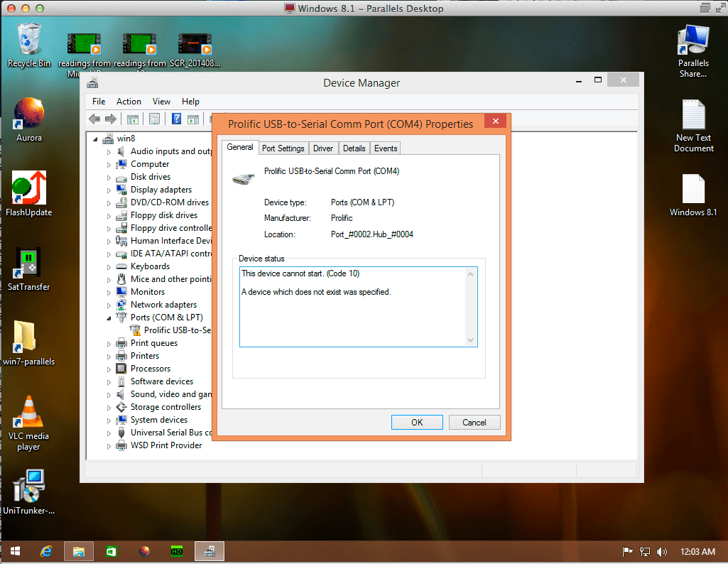Open the Action menu in Device Manager
Image resolution: width=728 pixels, height=564 pixels.
(x=129, y=101)
